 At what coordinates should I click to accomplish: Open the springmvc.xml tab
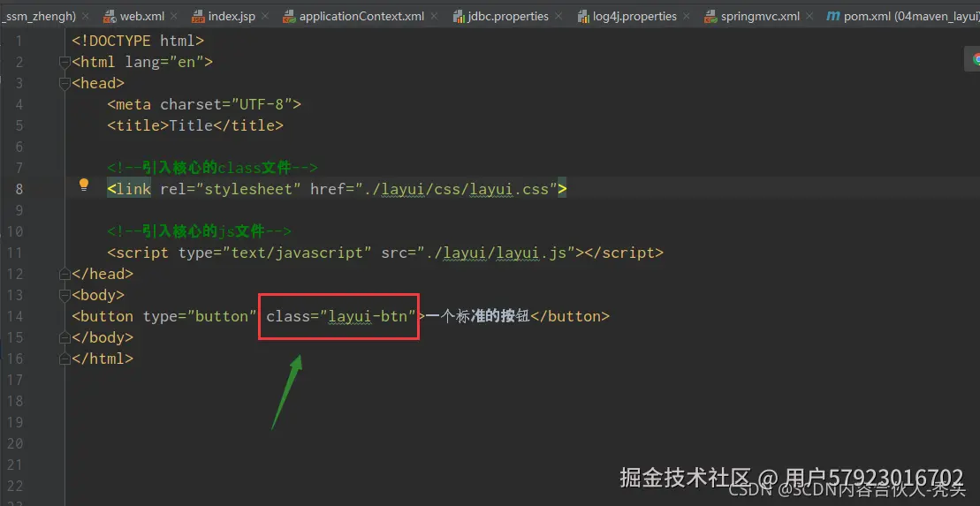(x=761, y=16)
